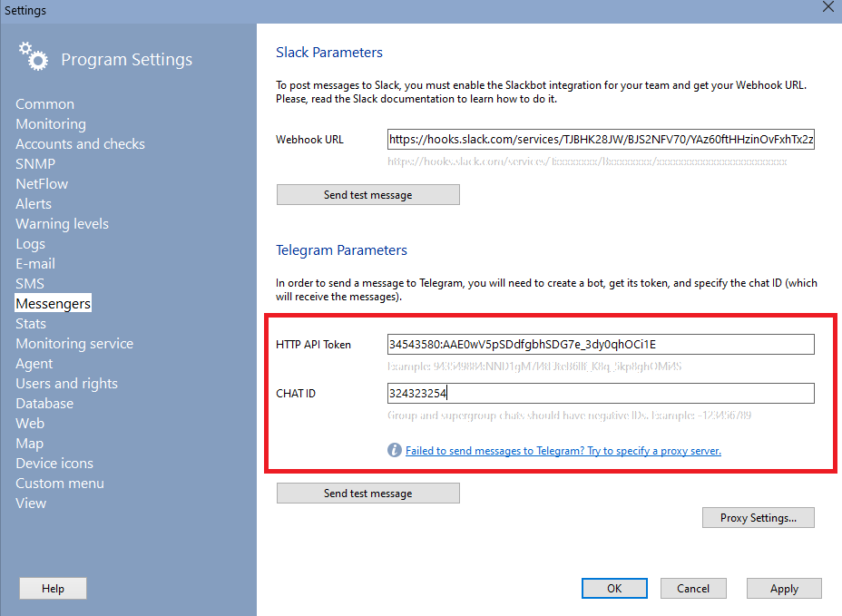842x616 pixels.
Task: Apply the settings changes
Action: tap(784, 588)
